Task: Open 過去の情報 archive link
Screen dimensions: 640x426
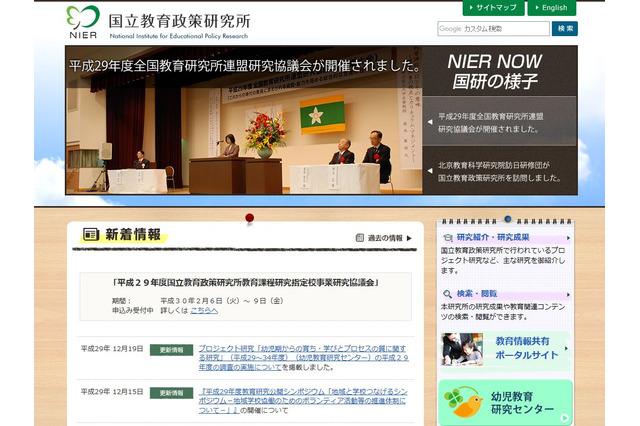Action: 385,238
